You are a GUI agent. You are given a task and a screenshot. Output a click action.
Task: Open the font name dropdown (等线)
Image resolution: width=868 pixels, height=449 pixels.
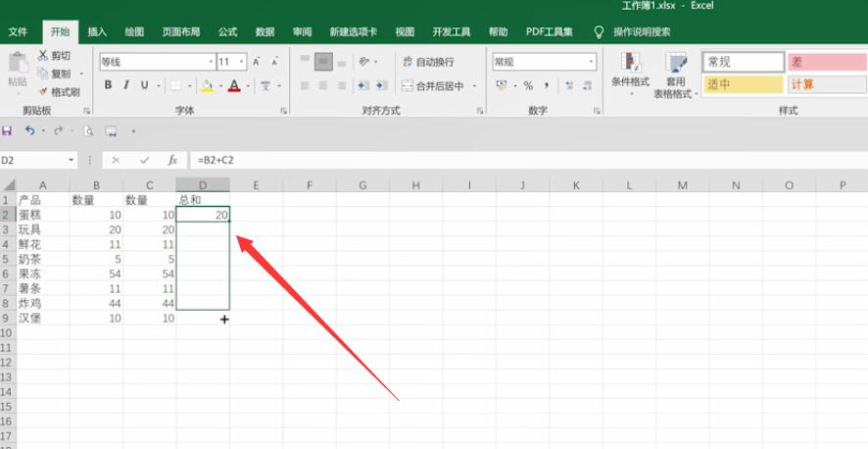[211, 62]
